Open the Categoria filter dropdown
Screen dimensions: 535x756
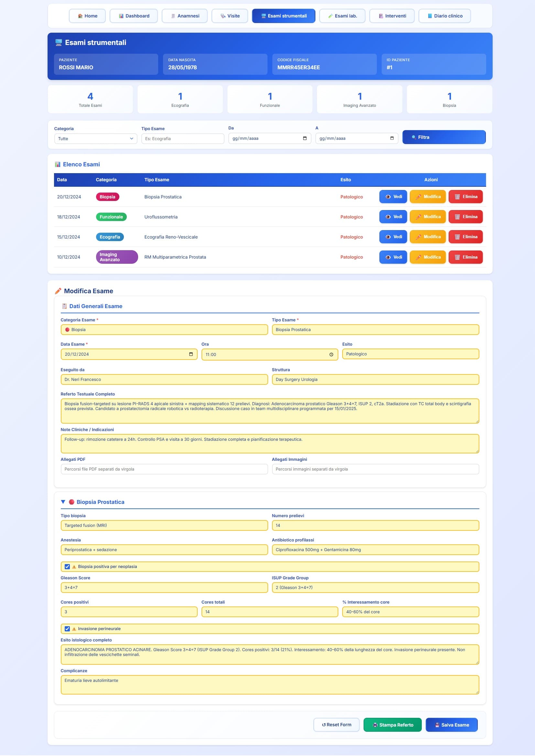(x=95, y=139)
